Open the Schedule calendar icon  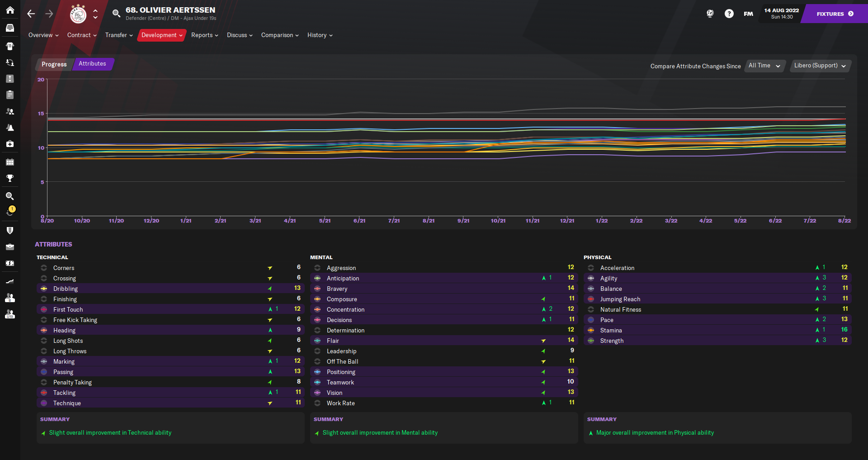pyautogui.click(x=10, y=162)
